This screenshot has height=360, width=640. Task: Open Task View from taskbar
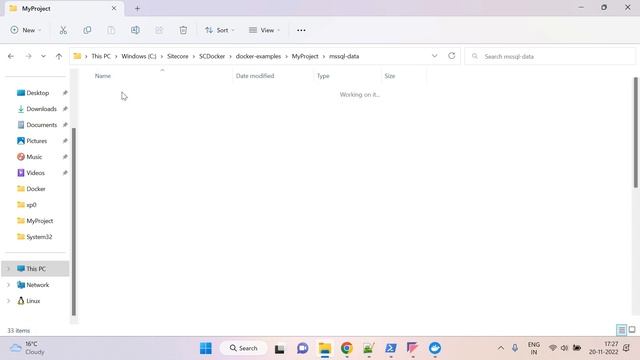(280, 349)
